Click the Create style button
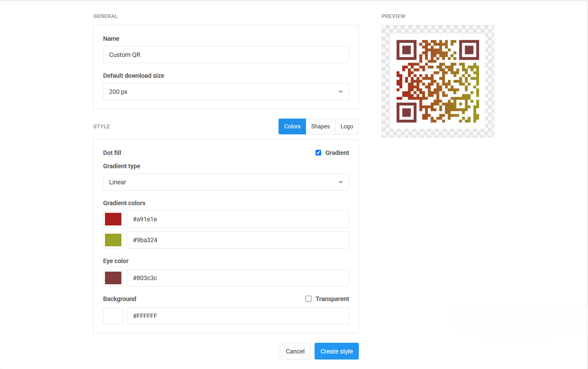This screenshot has height=369, width=588. coord(337,351)
